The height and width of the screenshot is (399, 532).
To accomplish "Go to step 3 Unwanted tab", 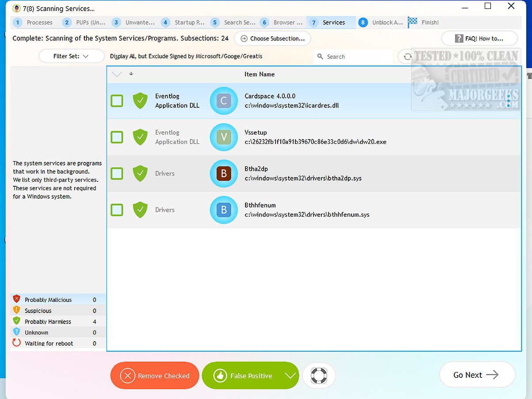I will point(134,22).
